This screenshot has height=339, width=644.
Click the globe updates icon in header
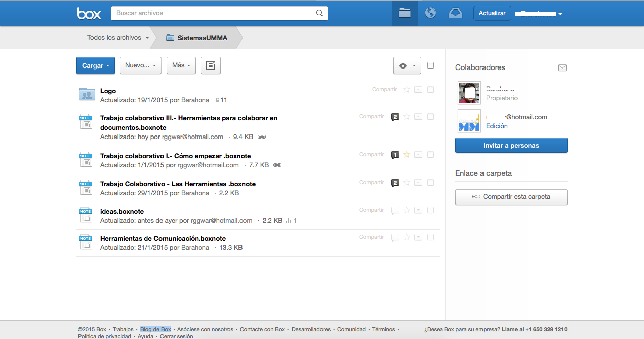coord(430,13)
